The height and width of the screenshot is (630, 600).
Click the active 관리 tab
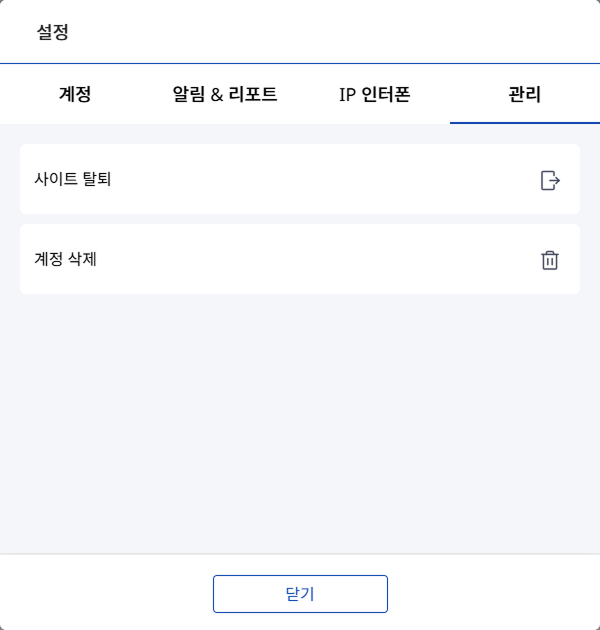[x=525, y=95]
